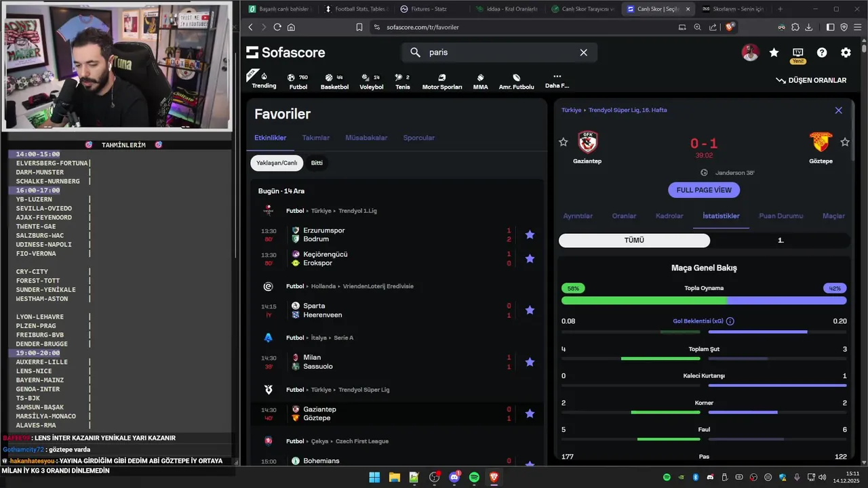Open favorites star in Sofascore header
The image size is (868, 488).
coord(774,52)
